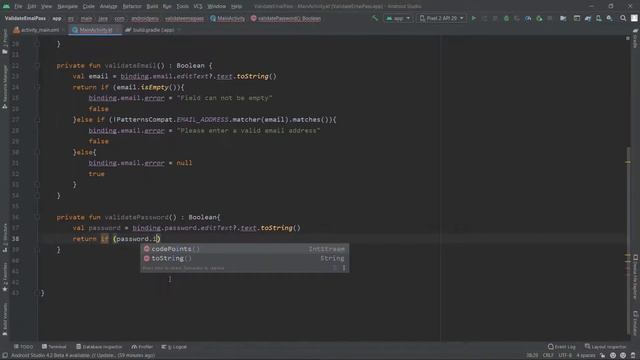
Task: Open the Gradle tool window on right strip
Action: pos(636,39)
